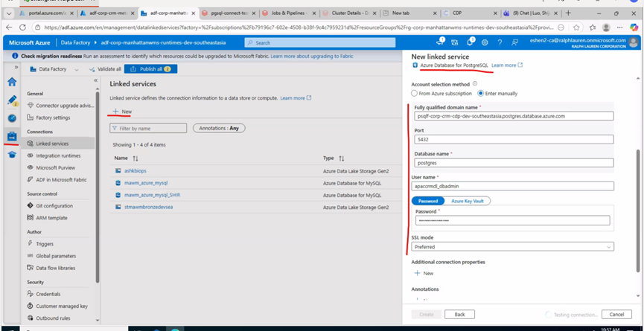This screenshot has width=644, height=331.
Task: Open the Feedback icon in header
Action: click(514, 42)
